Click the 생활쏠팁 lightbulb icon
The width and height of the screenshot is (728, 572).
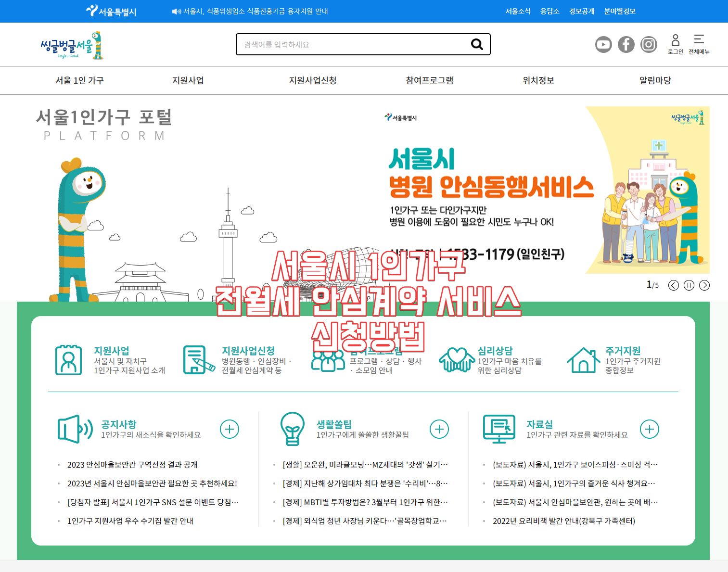tap(293, 429)
